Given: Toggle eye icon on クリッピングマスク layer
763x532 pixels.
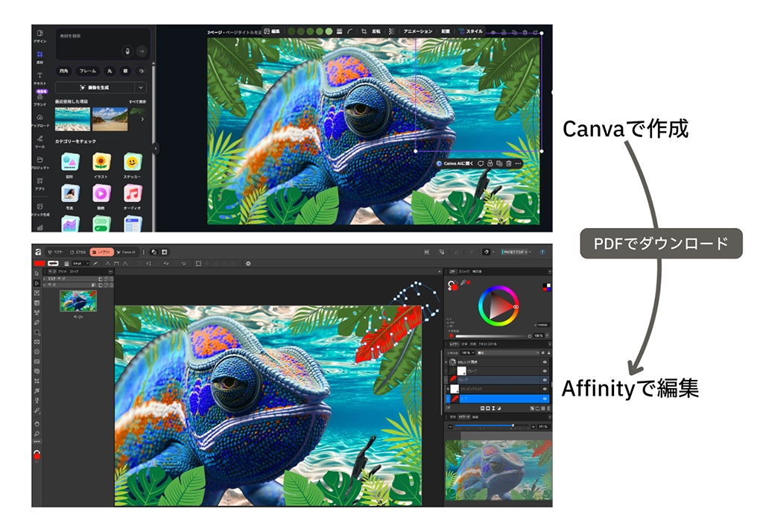Looking at the screenshot, I should pyautogui.click(x=545, y=389).
